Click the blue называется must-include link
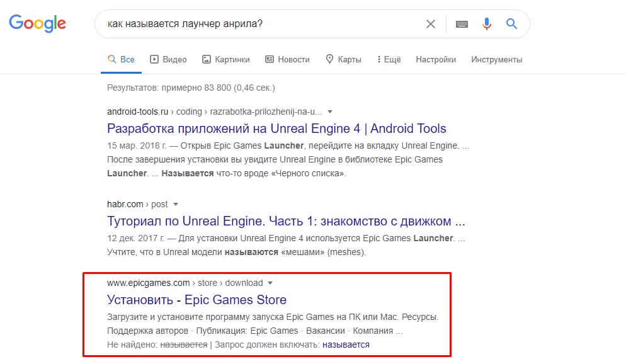Screen dimensions: 626x364 click(346, 344)
